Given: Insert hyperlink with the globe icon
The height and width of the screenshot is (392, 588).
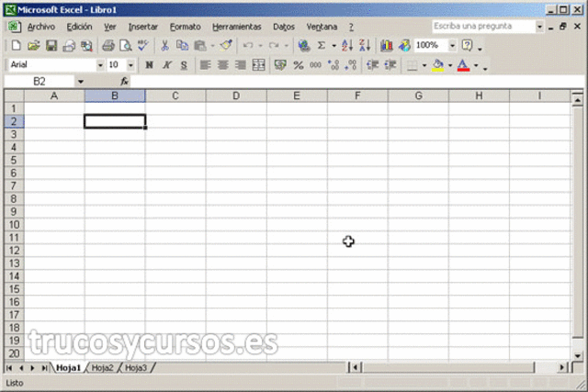Looking at the screenshot, I should click(x=304, y=46).
